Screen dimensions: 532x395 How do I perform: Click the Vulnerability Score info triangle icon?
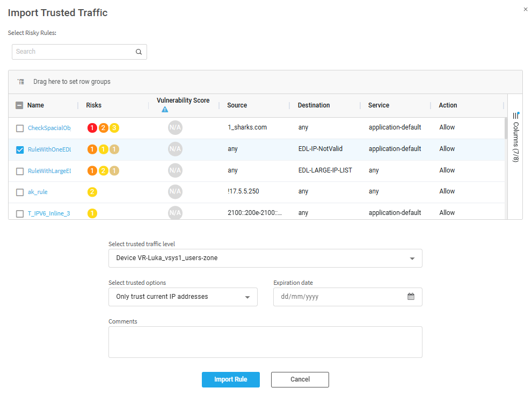tap(165, 110)
